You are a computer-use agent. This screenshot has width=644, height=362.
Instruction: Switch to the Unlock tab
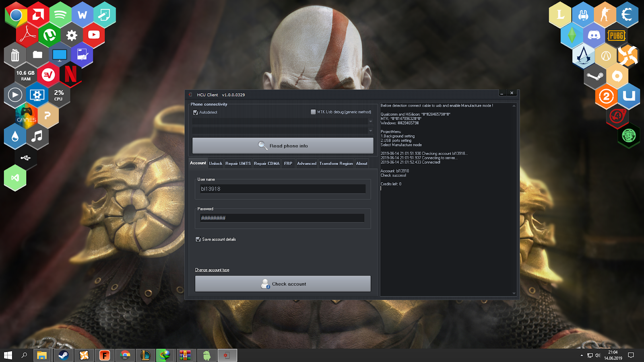(216, 163)
